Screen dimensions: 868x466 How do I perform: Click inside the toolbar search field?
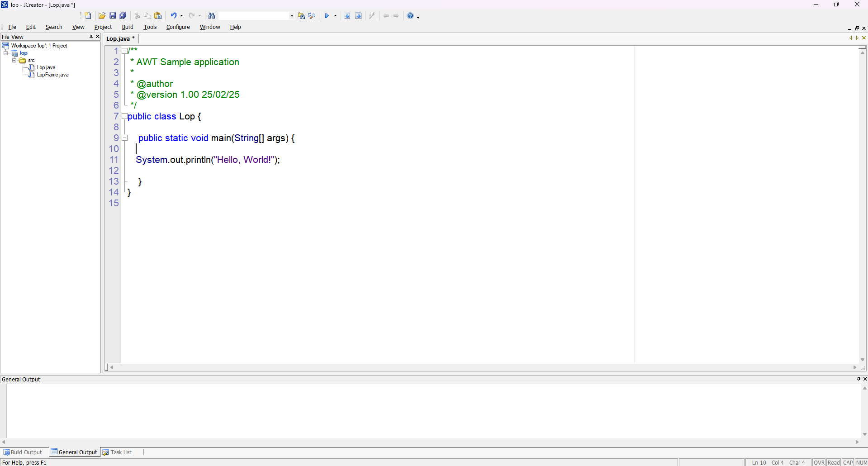point(253,15)
